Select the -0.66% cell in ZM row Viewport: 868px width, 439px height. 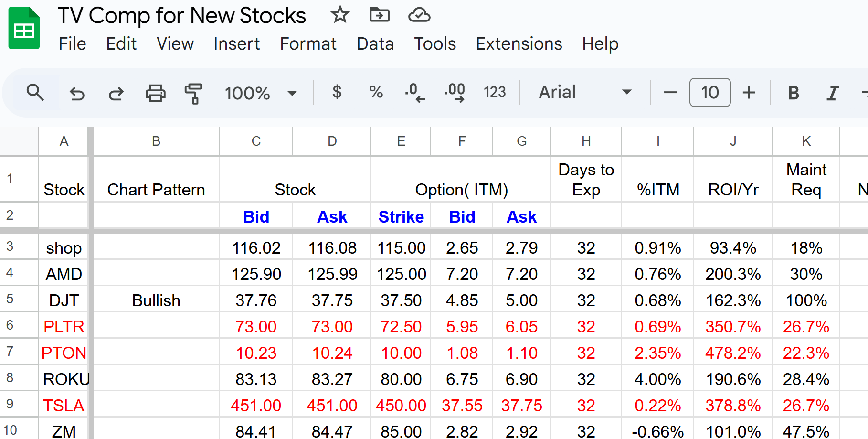(x=657, y=429)
